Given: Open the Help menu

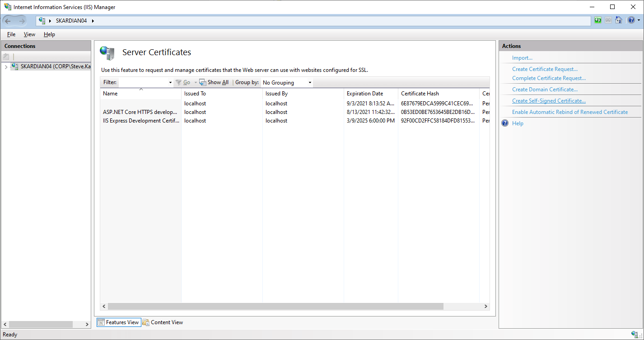Looking at the screenshot, I should (x=49, y=34).
